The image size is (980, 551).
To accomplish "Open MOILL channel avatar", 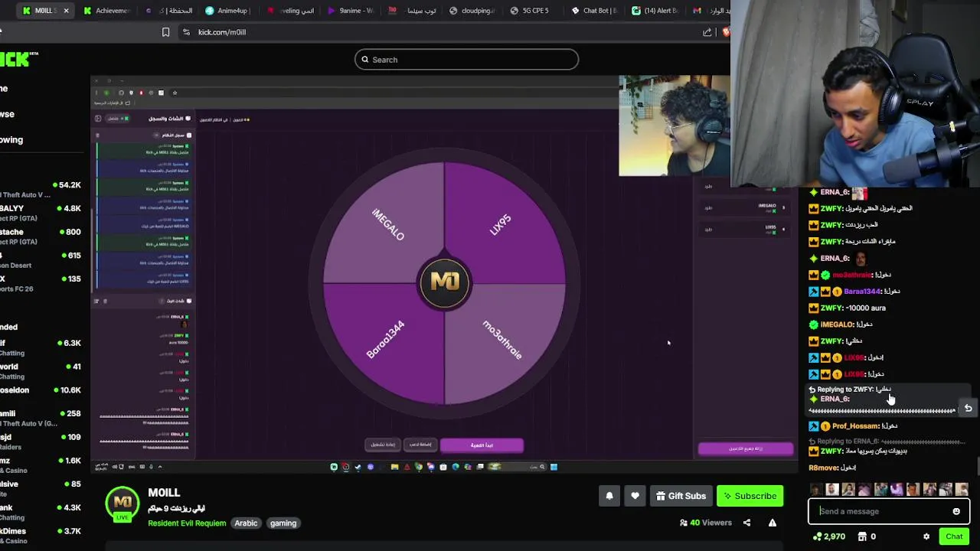I will coord(122,503).
